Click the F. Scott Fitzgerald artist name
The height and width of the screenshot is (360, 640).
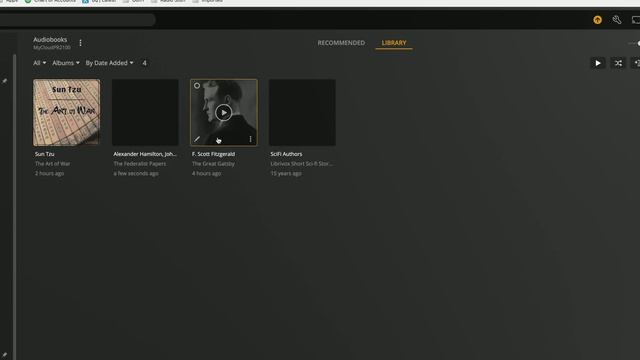point(213,154)
